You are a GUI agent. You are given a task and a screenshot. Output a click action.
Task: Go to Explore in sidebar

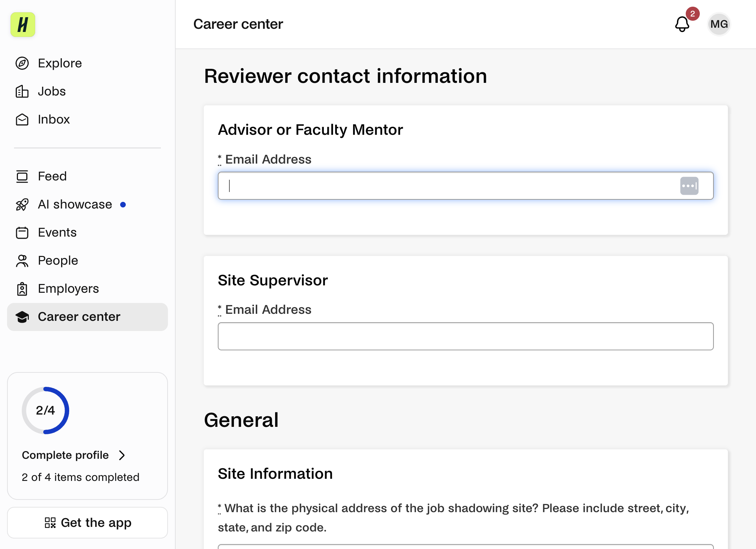click(87, 64)
